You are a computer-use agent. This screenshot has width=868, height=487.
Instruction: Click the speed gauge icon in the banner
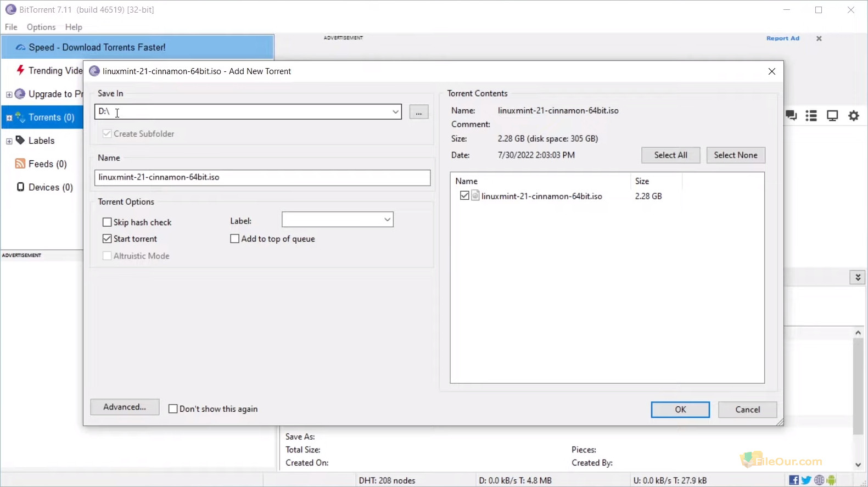click(20, 47)
